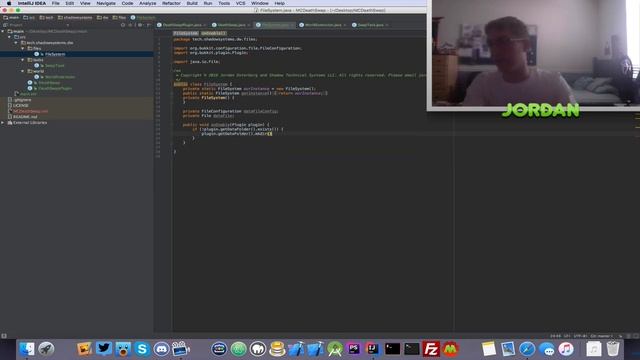Place cursor in the mkdir() code line

point(237,133)
